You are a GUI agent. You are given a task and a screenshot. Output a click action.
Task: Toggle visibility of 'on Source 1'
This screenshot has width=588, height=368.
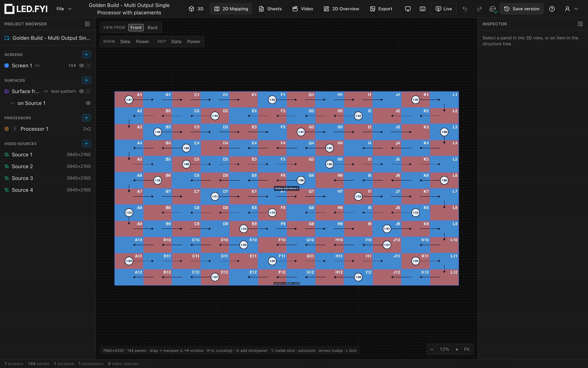click(x=88, y=103)
